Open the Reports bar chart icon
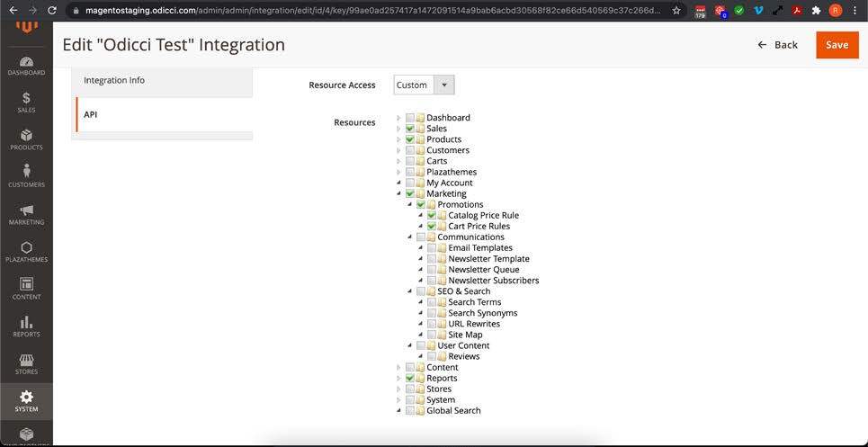 (x=26, y=326)
